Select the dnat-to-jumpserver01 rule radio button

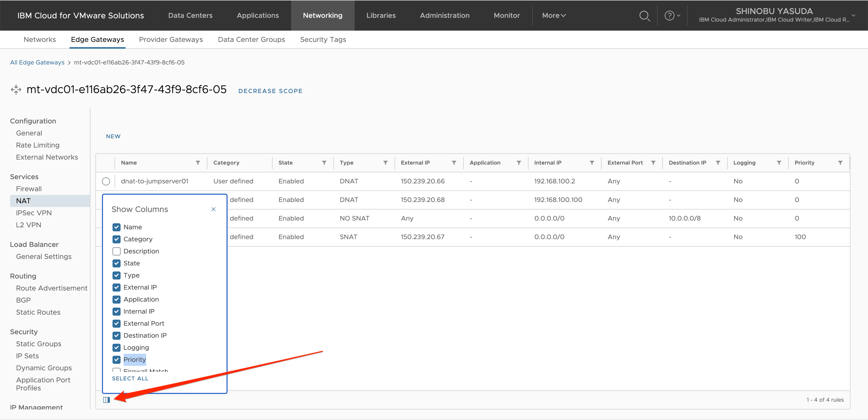106,181
